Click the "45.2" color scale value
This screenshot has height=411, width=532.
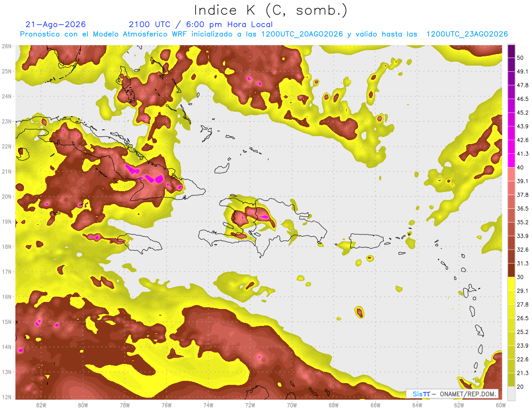click(x=523, y=113)
